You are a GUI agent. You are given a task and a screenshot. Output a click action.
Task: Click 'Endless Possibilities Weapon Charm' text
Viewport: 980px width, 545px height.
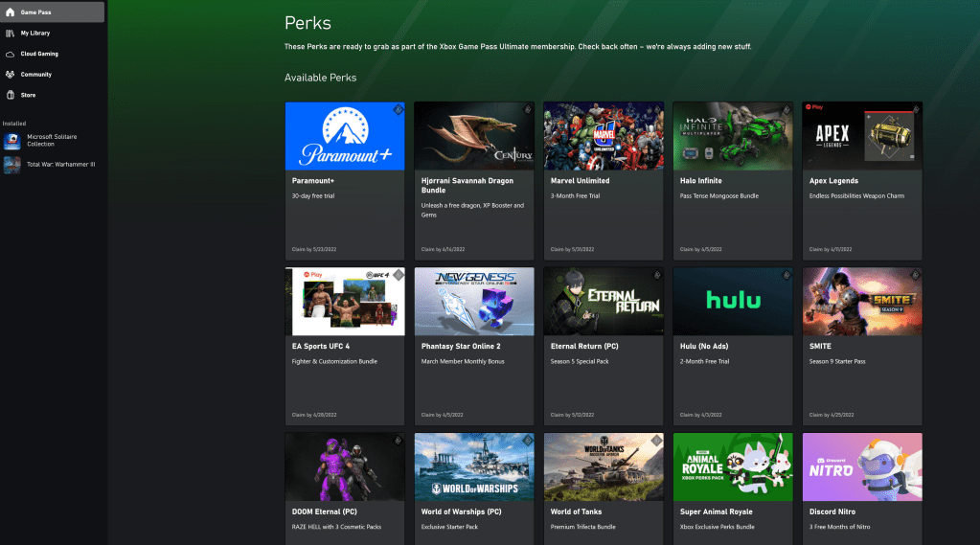tap(856, 195)
